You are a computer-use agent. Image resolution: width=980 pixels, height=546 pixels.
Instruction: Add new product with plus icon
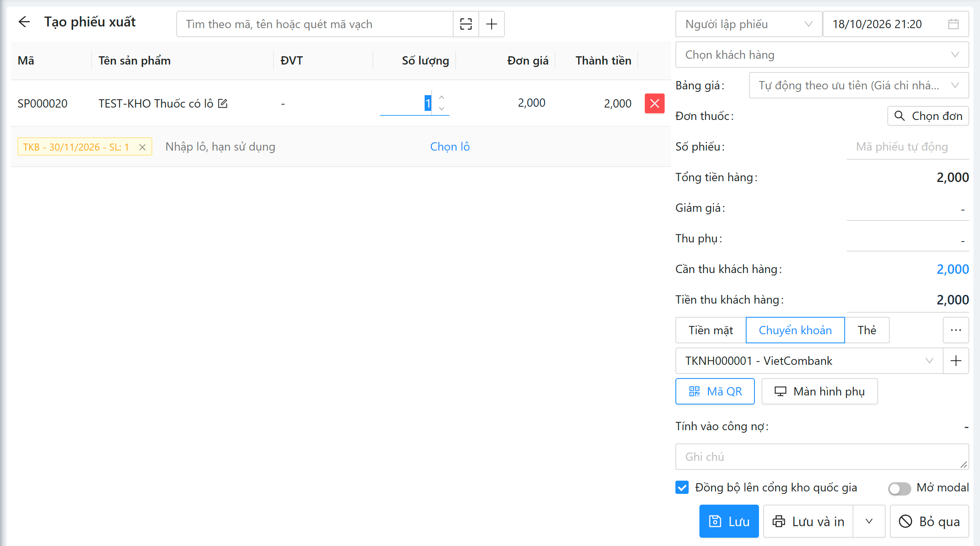(492, 24)
